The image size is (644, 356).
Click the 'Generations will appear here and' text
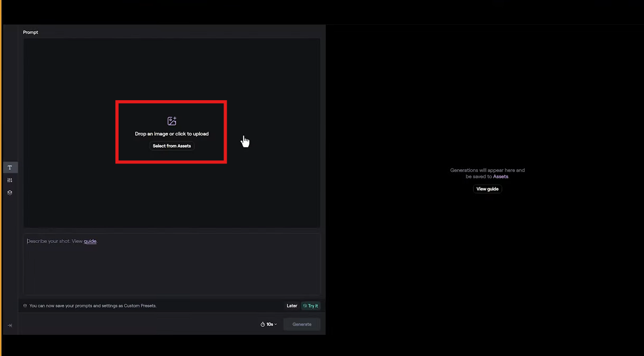(x=487, y=170)
